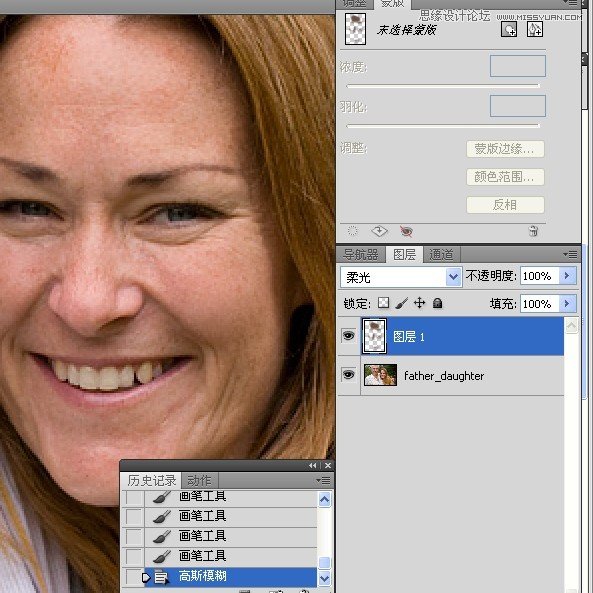Select brush icon of 画笔工具 above 高斯模糊
Image resolution: width=593 pixels, height=593 pixels.
point(162,556)
